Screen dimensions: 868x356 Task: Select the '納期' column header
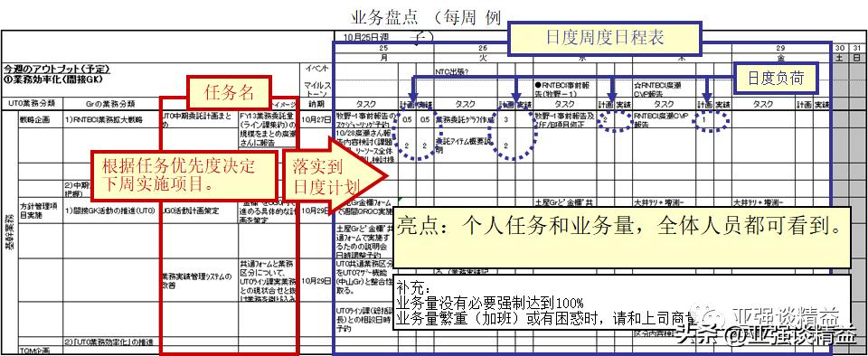click(x=316, y=103)
